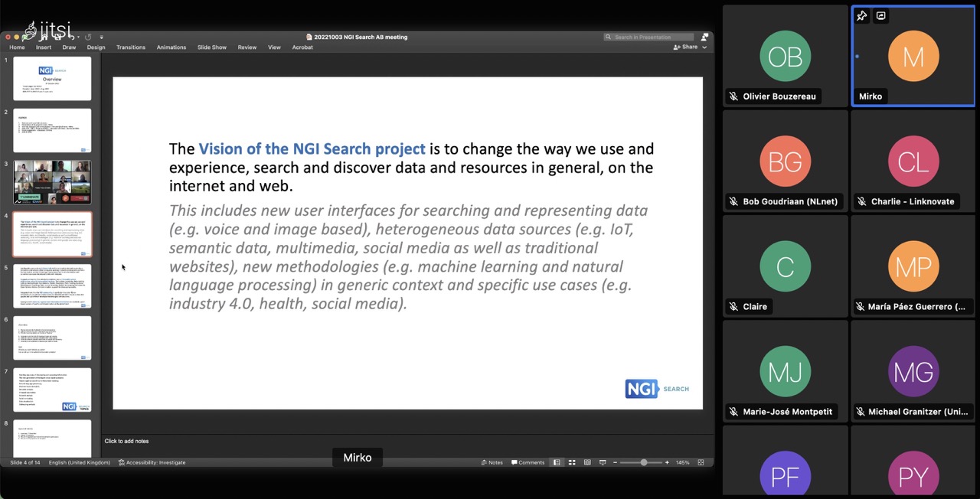
Task: Select the CL avatar of Charlie
Action: click(x=913, y=161)
